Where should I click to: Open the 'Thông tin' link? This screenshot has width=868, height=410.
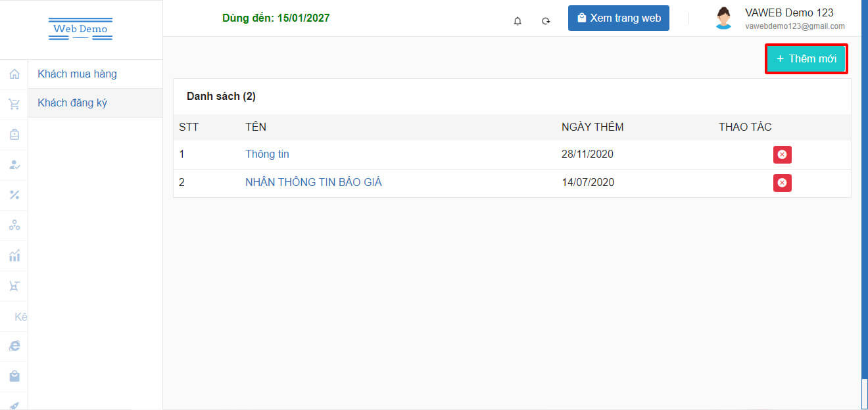pyautogui.click(x=267, y=154)
